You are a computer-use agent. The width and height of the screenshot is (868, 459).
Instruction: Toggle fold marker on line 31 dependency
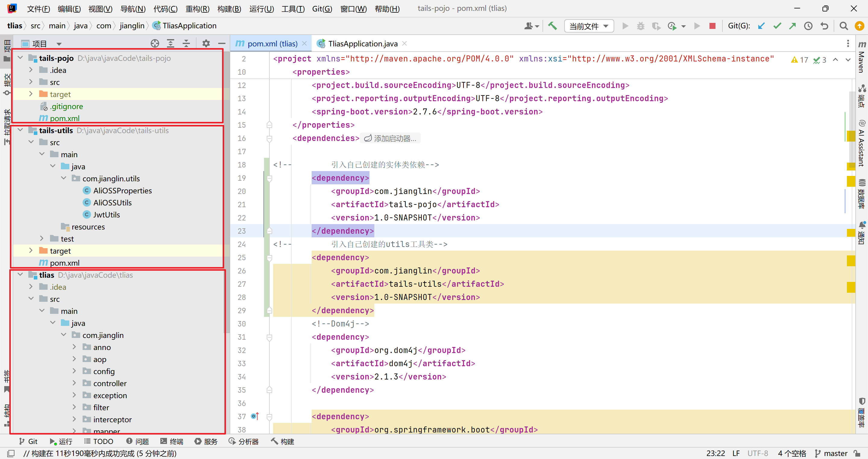269,337
